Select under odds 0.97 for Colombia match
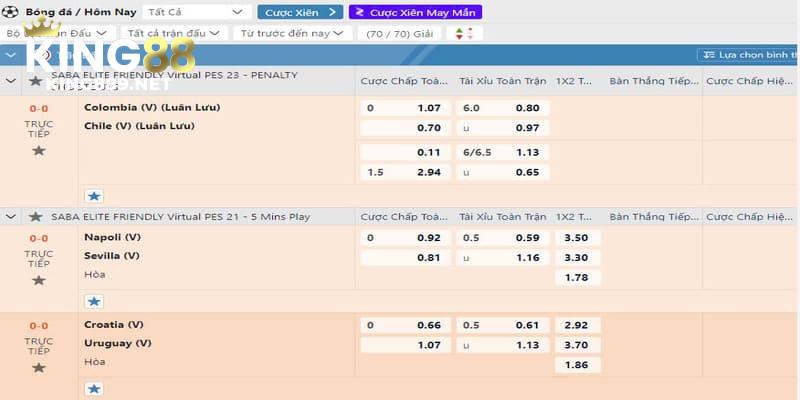The width and height of the screenshot is (800, 400). tap(503, 128)
